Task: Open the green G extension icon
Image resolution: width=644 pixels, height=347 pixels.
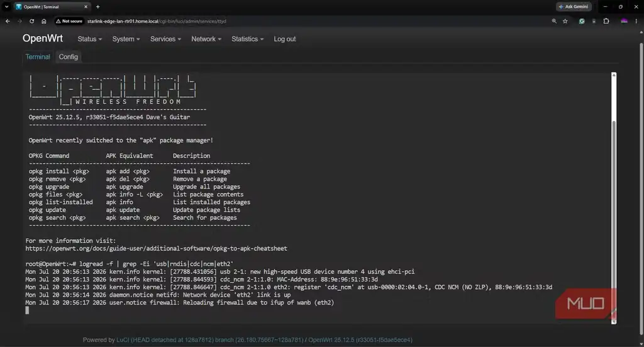Action: (582, 21)
